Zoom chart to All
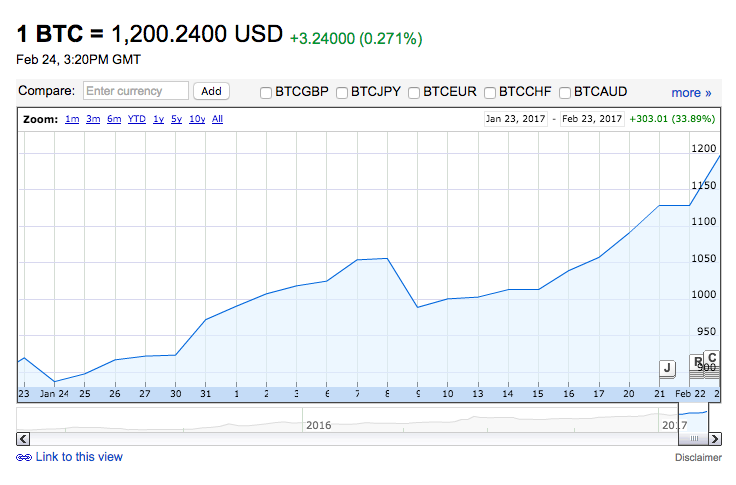 (218, 119)
